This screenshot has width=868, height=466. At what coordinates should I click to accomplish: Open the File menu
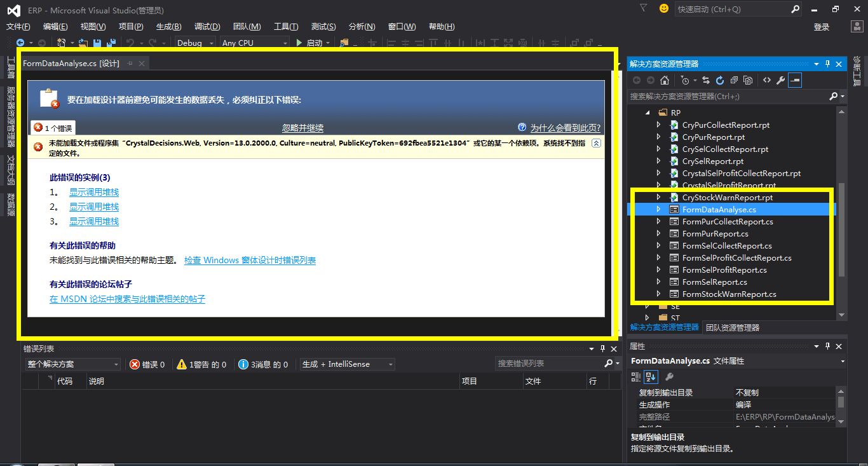tap(18, 27)
